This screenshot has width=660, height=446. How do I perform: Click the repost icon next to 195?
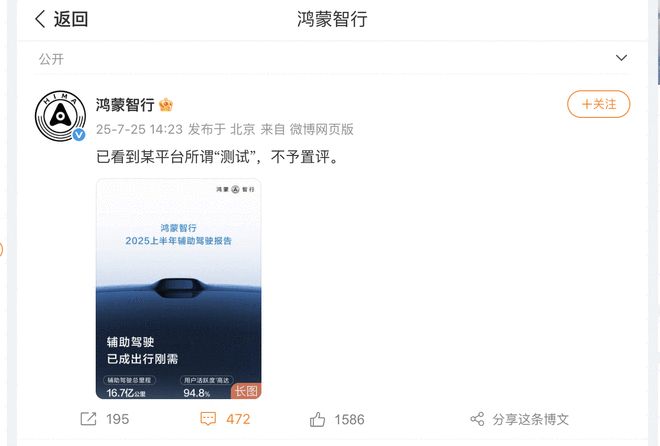pyautogui.click(x=88, y=419)
